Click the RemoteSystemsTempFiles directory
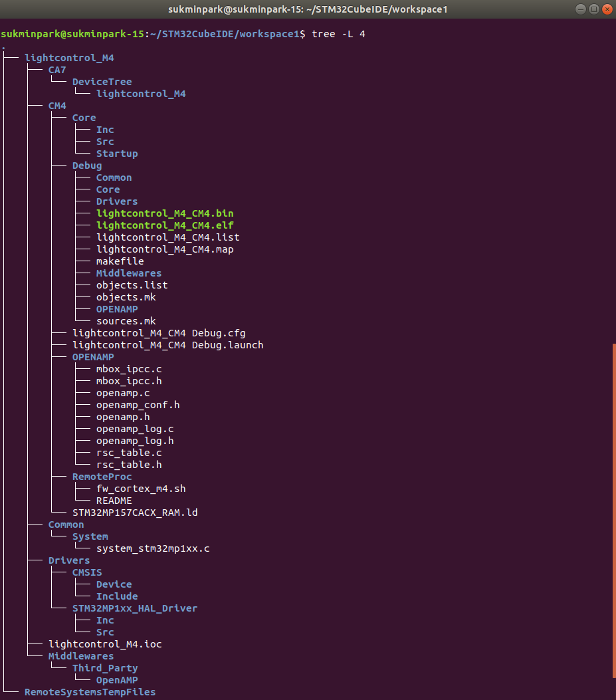Screen dimensions: 616x700 tap(90, 693)
